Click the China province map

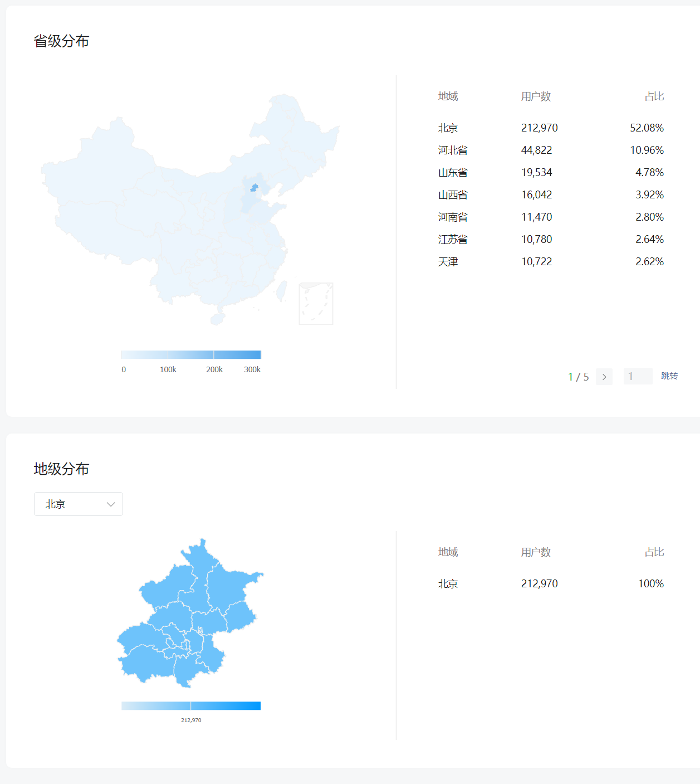click(x=190, y=210)
